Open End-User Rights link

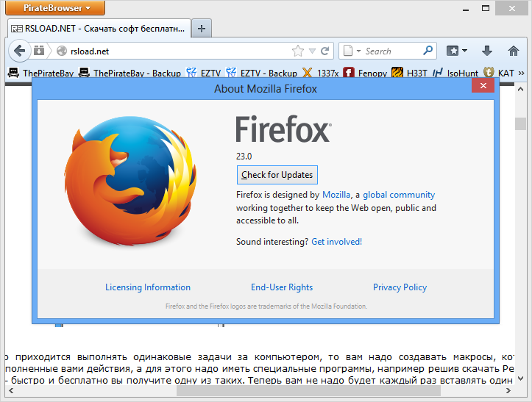pos(282,287)
